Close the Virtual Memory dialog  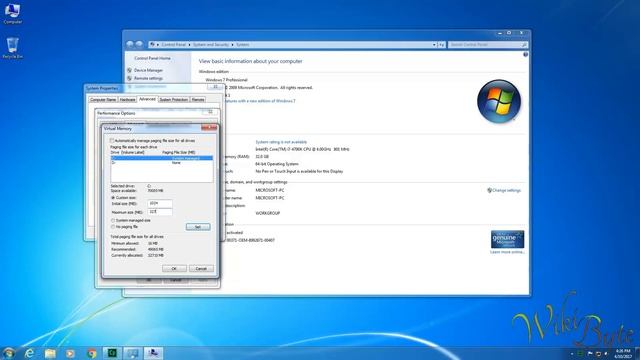coord(209,128)
